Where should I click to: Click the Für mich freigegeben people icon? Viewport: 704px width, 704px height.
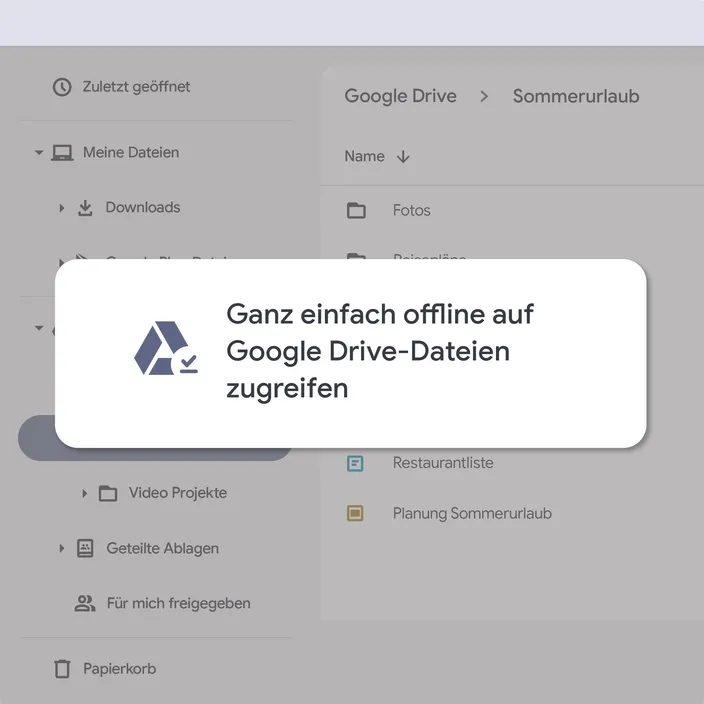click(85, 603)
